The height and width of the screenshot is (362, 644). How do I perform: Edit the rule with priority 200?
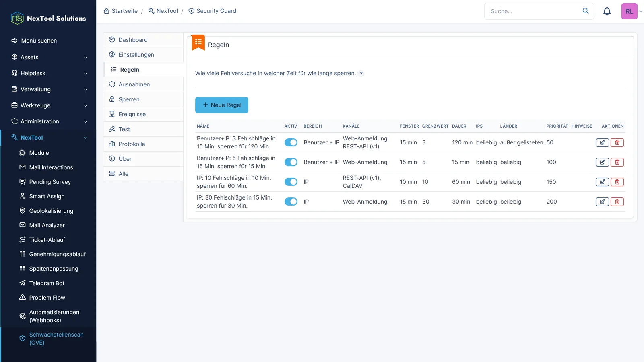tap(602, 202)
